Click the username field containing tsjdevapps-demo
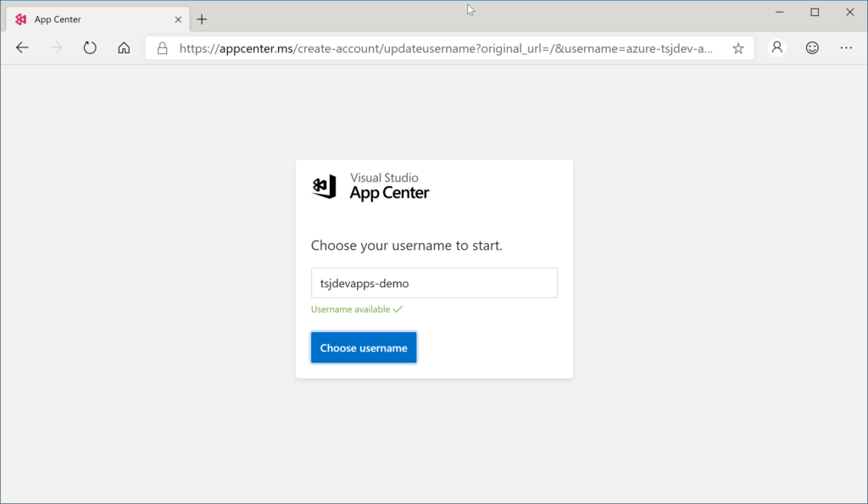The image size is (868, 504). (x=434, y=283)
